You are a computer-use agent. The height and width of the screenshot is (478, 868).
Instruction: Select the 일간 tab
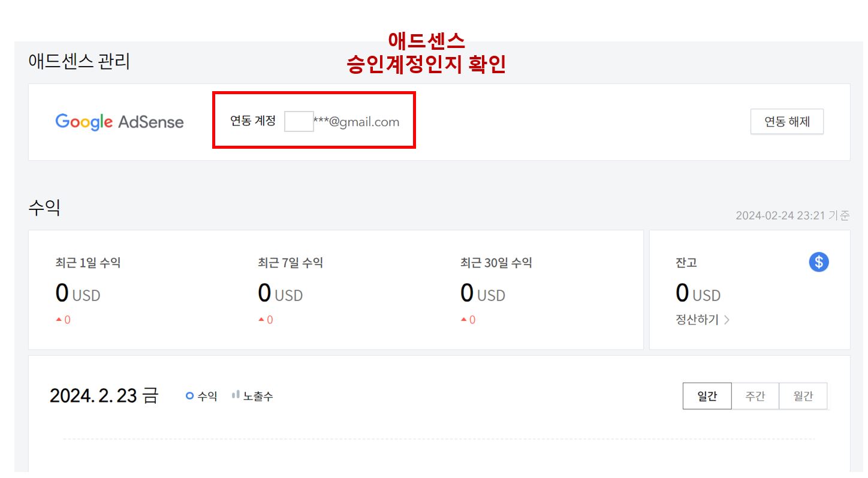(707, 396)
